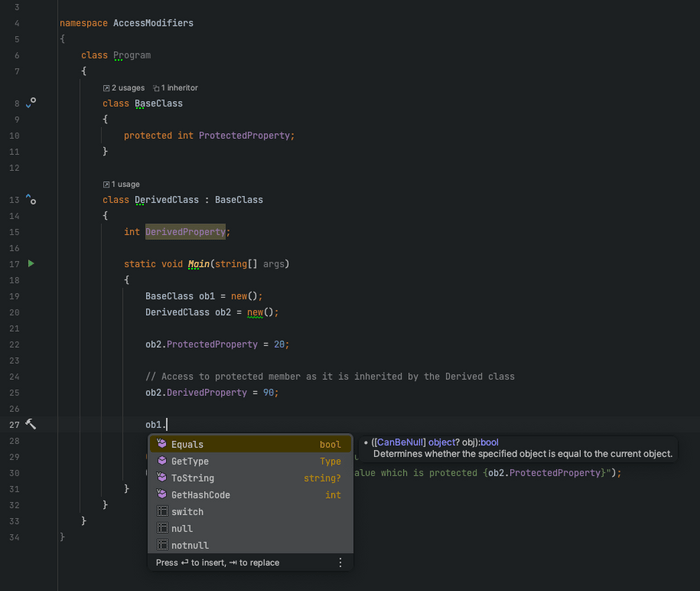
Task: Click the DerivedClass name in its declaration
Action: coord(167,200)
